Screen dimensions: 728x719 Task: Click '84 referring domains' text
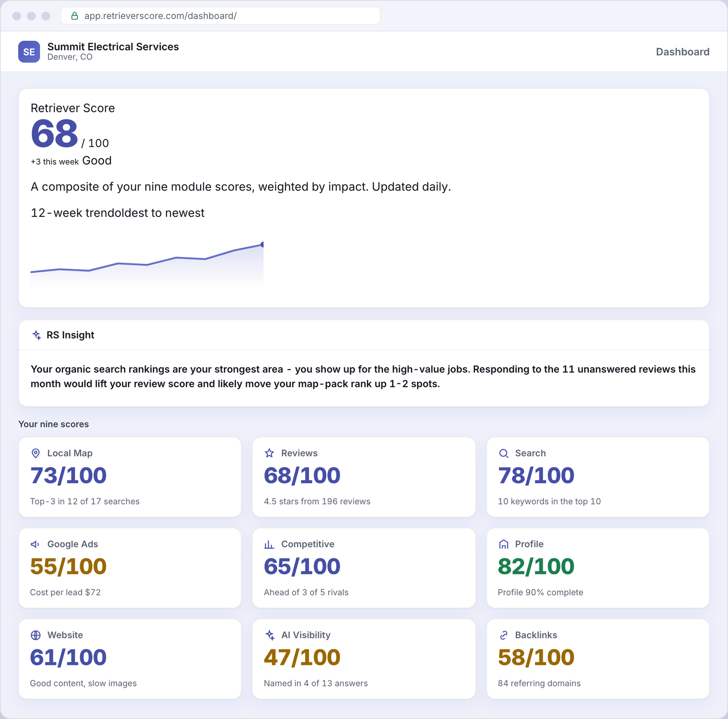coord(539,684)
